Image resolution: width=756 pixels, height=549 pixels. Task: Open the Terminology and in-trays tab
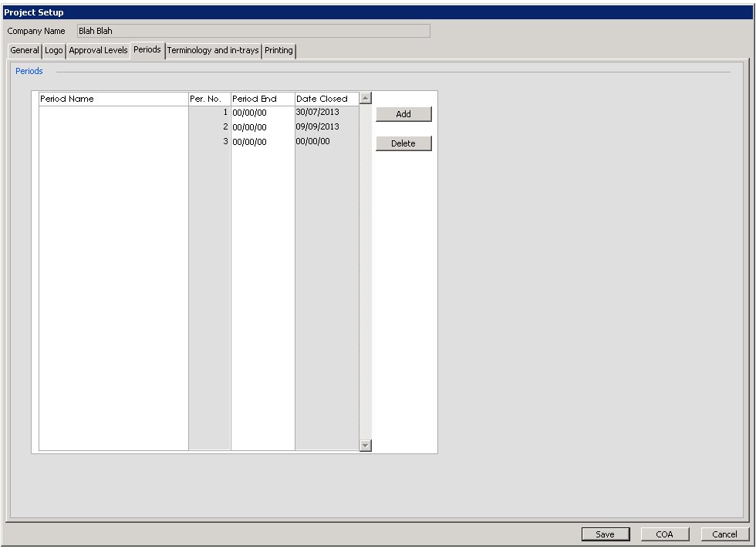pyautogui.click(x=213, y=50)
